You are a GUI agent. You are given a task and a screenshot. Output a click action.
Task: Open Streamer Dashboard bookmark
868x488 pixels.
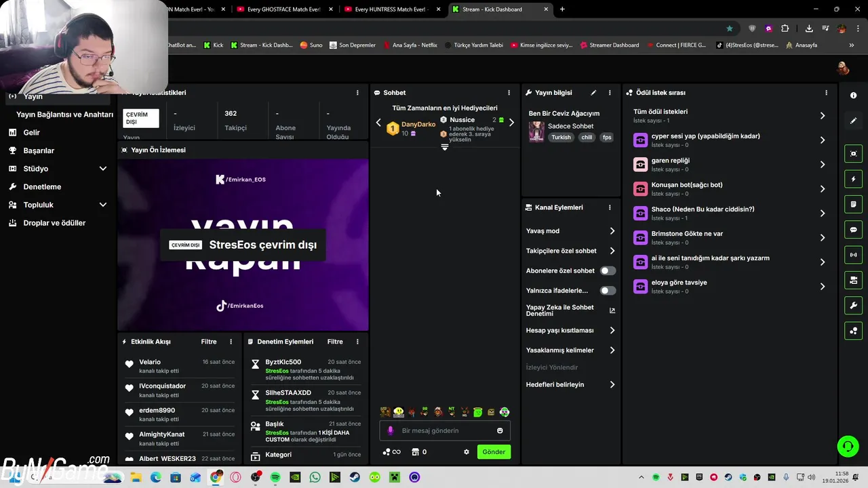[x=609, y=45]
